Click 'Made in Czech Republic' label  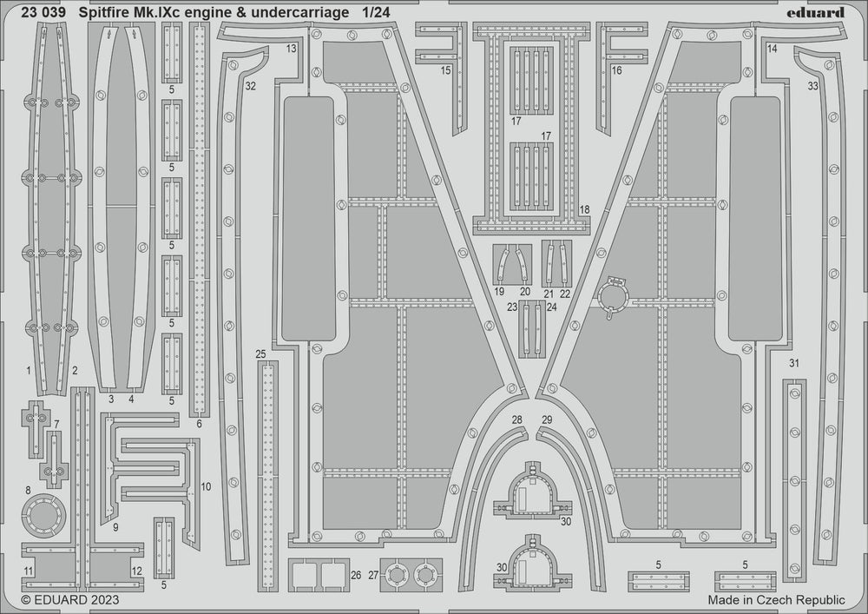(776, 600)
